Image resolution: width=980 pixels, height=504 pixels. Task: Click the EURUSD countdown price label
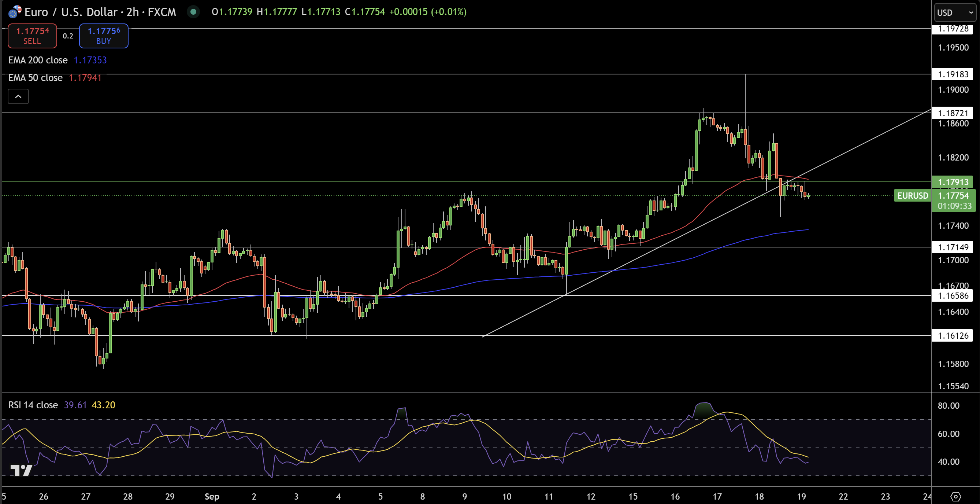[953, 200]
